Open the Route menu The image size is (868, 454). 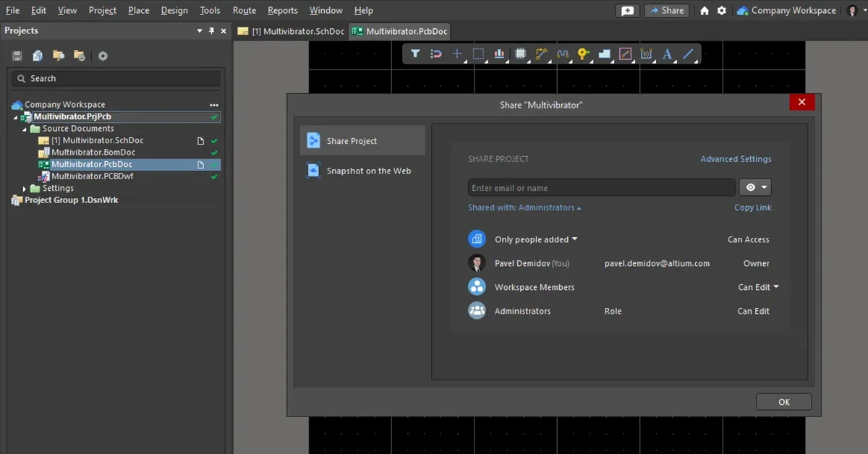click(x=244, y=11)
